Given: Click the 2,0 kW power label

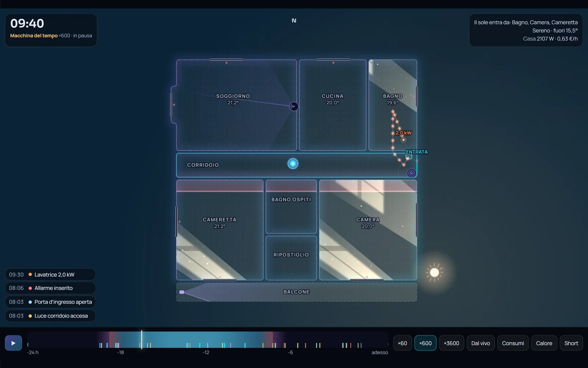Looking at the screenshot, I should [404, 133].
